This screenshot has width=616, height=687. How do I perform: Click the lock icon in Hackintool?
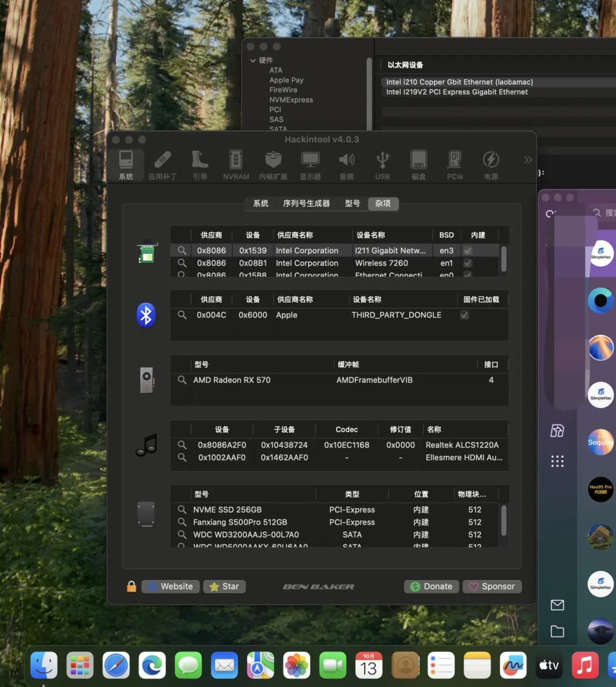click(131, 586)
